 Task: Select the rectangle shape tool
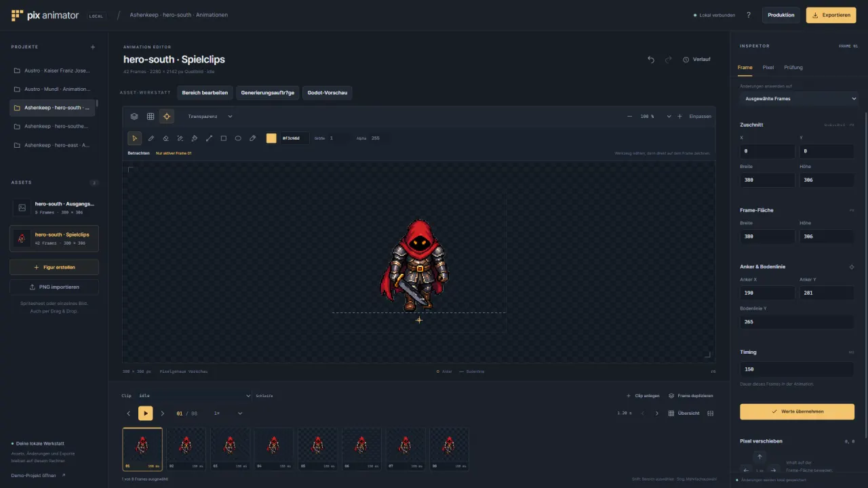[x=224, y=138]
